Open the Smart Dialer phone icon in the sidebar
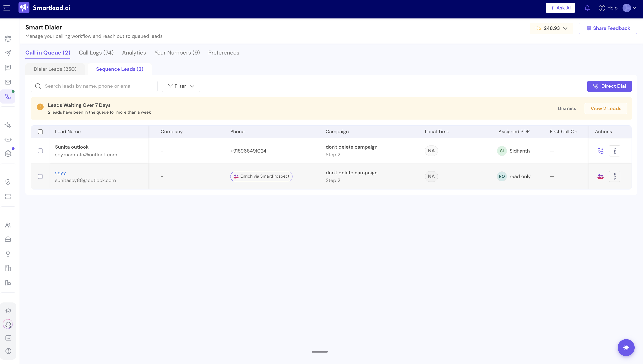Image resolution: width=643 pixels, height=364 pixels. [8, 96]
